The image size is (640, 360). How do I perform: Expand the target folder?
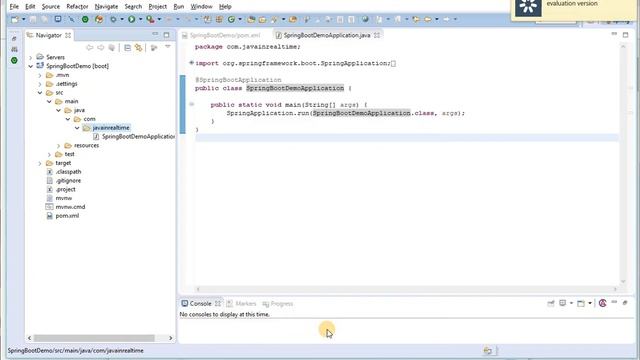coord(40,163)
